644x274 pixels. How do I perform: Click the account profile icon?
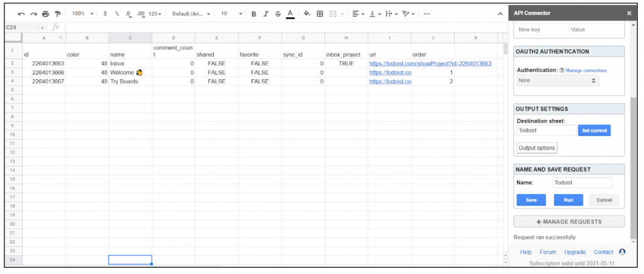click(622, 252)
